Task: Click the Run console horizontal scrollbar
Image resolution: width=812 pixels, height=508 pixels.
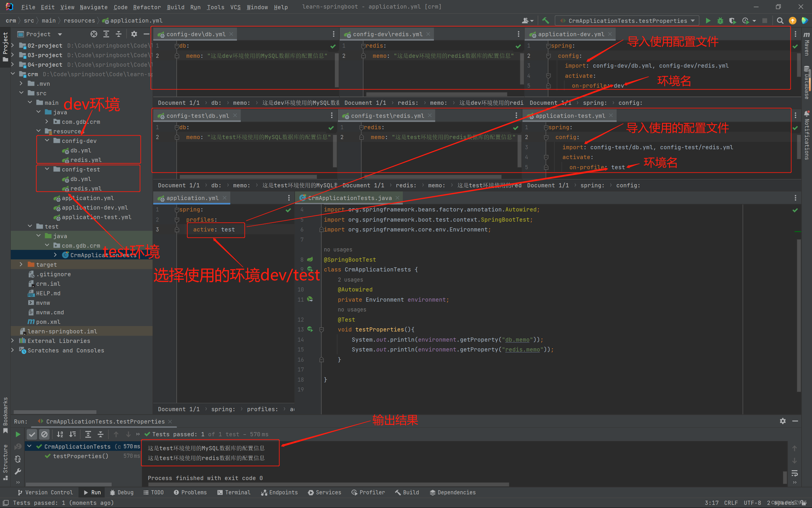Action: point(329,485)
